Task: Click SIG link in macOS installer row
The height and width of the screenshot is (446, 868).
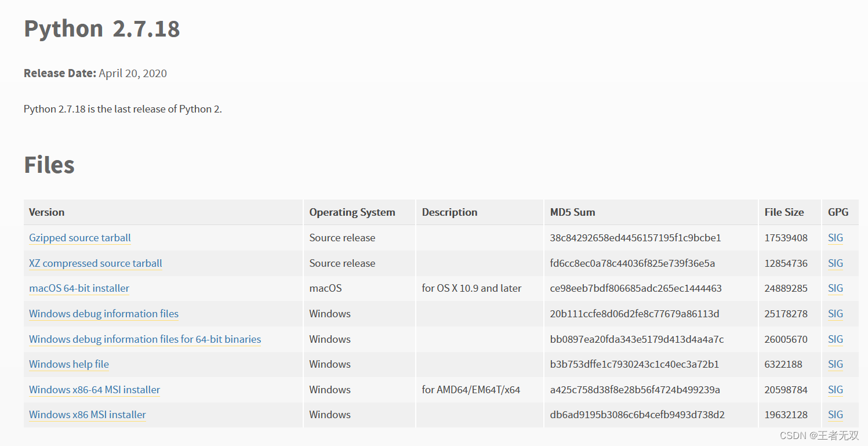Action: click(x=836, y=288)
